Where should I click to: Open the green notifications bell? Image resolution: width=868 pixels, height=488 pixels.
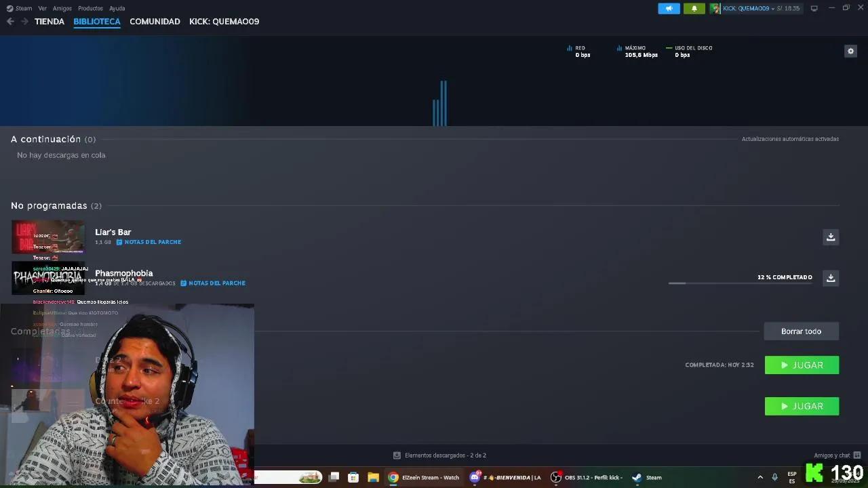tap(694, 8)
